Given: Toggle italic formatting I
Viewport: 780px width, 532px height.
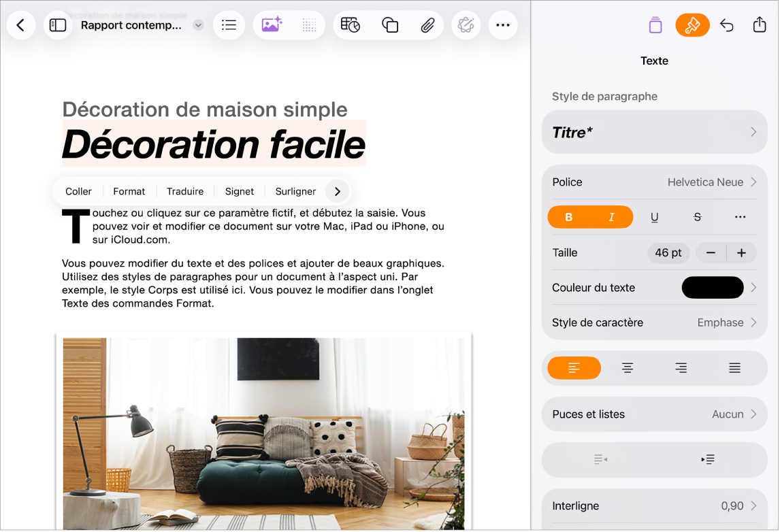Looking at the screenshot, I should [x=611, y=217].
